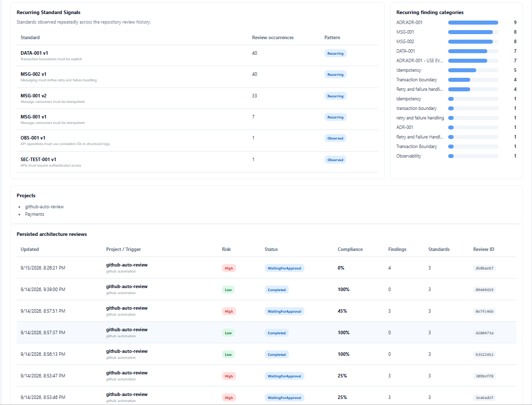The height and width of the screenshot is (405, 532).
Task: Open Payments project in Projects list
Action: 35,214
